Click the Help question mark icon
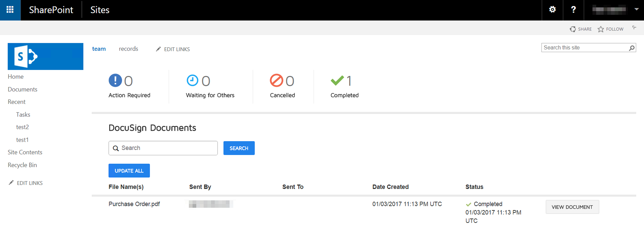This screenshot has height=229, width=644. [x=573, y=10]
